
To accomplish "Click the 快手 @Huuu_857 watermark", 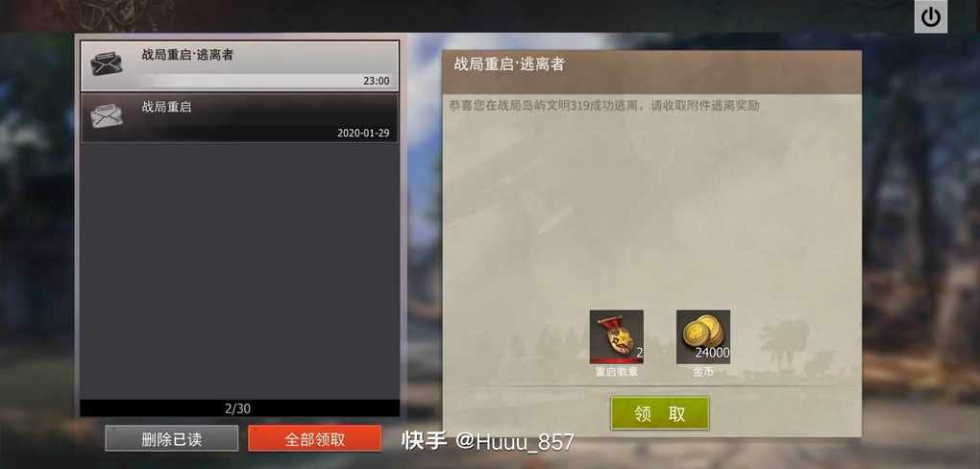I will coord(487,441).
